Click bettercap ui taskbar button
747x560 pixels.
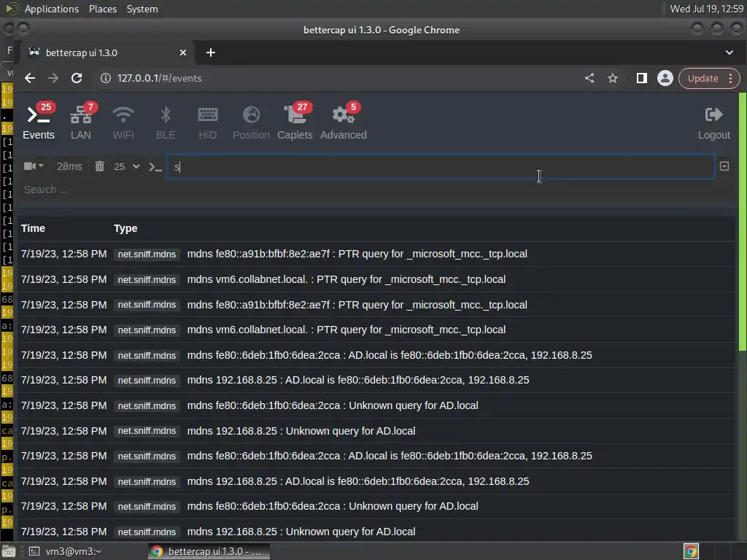pyautogui.click(x=209, y=551)
